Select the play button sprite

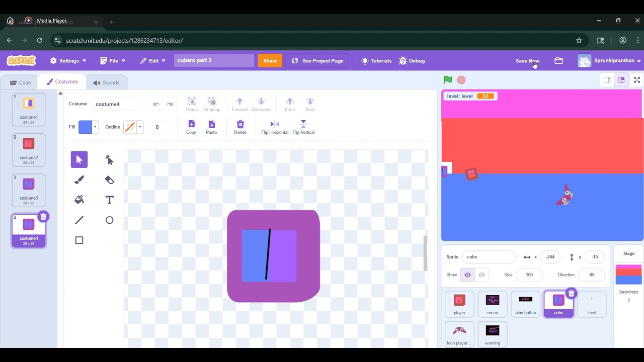[x=525, y=304]
